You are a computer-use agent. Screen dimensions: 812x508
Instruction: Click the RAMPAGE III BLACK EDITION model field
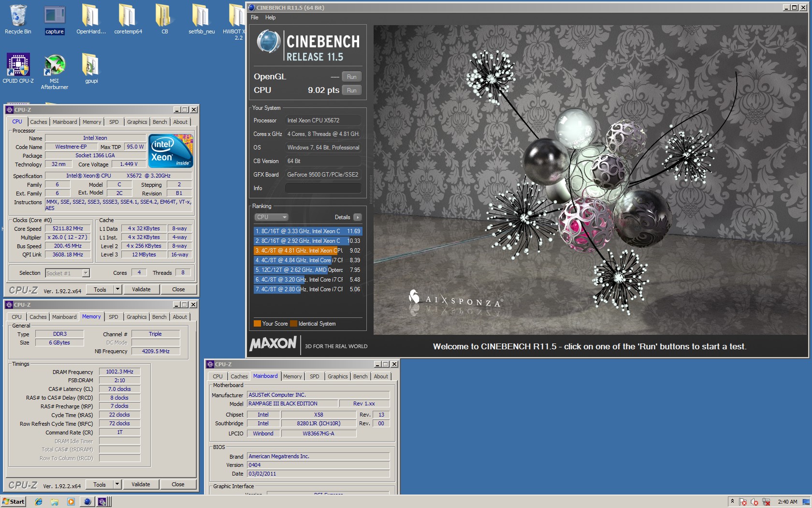coord(292,403)
